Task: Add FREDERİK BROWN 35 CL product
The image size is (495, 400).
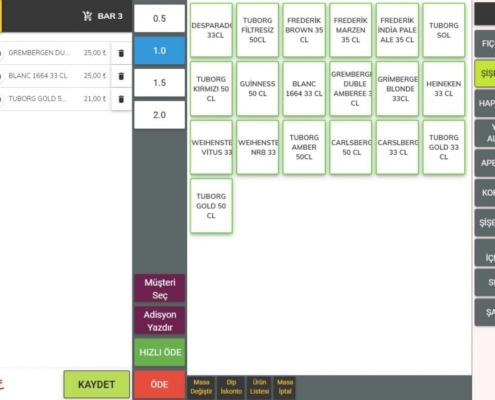Action: coord(304,30)
